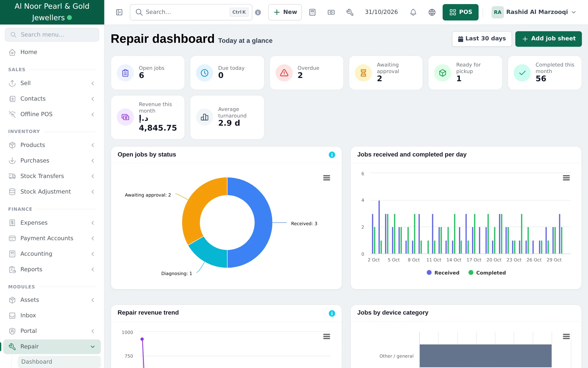588x368 pixels.
Task: Focus the Search menu field
Action: coord(52,35)
